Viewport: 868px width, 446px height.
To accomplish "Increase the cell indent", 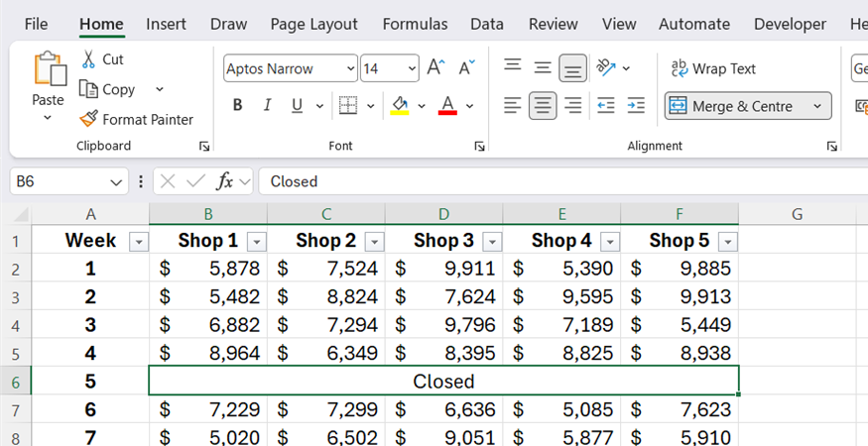I will [x=636, y=105].
